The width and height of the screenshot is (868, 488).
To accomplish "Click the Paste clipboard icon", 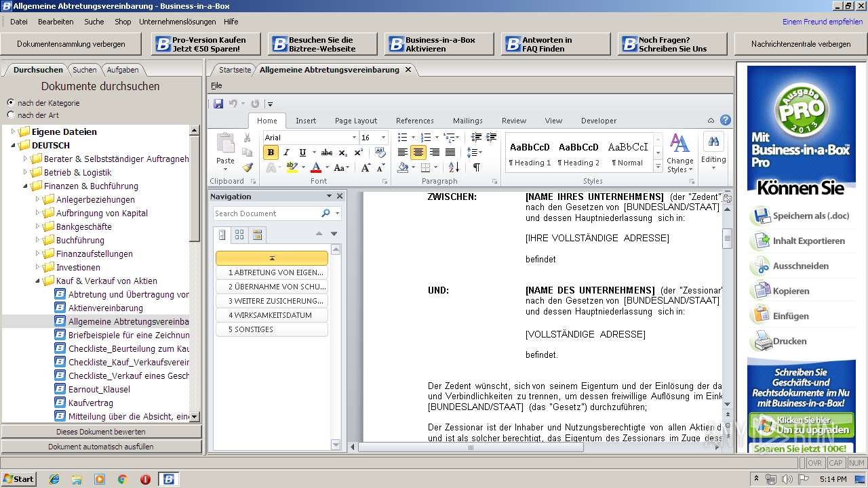I will pos(225,143).
